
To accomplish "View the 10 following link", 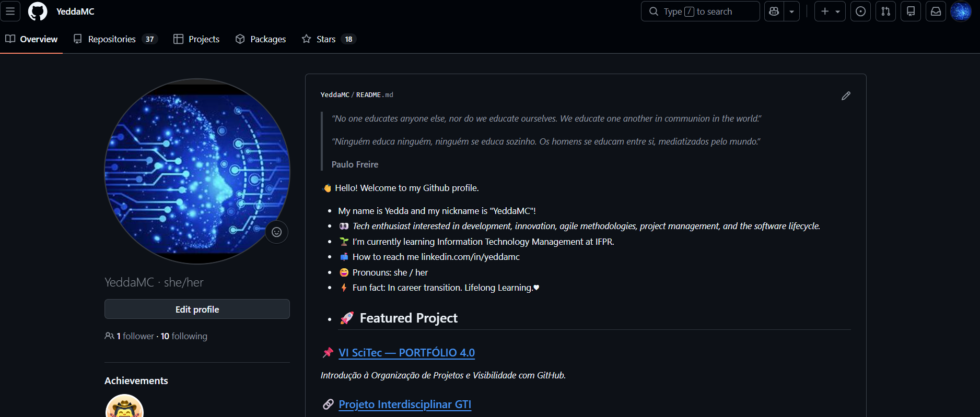I will tap(184, 336).
